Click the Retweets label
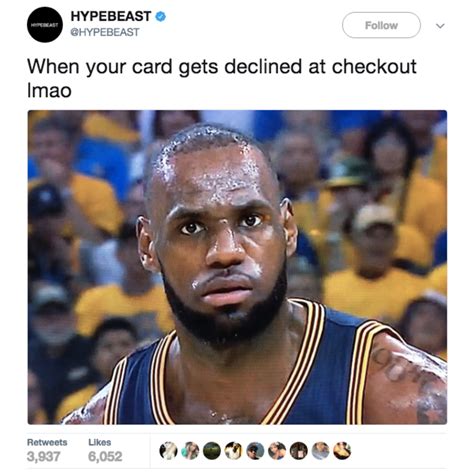This screenshot has width=474, height=474. point(47,442)
